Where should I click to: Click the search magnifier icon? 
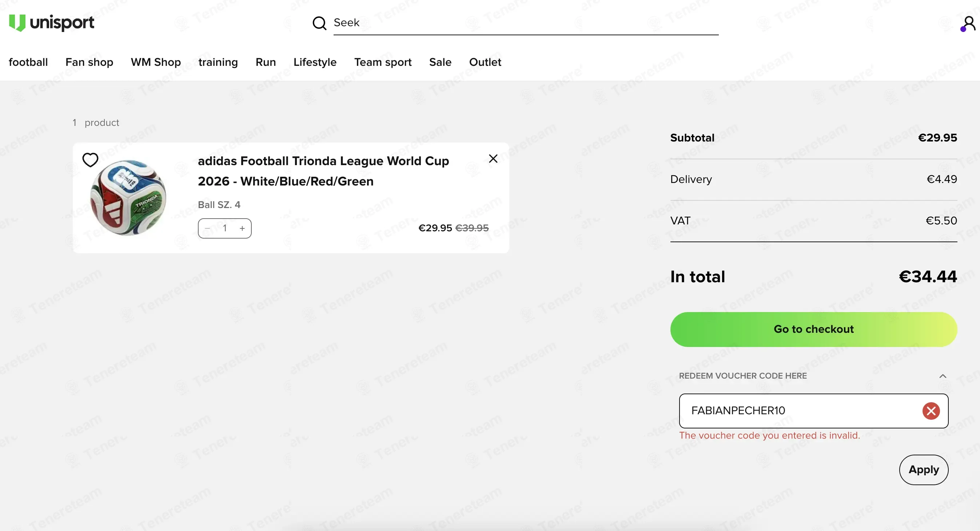pyautogui.click(x=319, y=23)
